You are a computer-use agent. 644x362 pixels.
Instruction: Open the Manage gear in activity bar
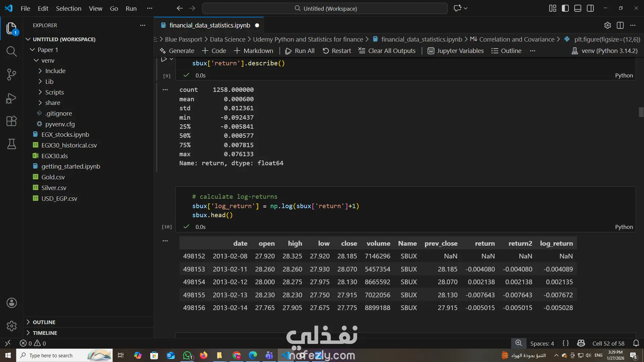(x=11, y=326)
